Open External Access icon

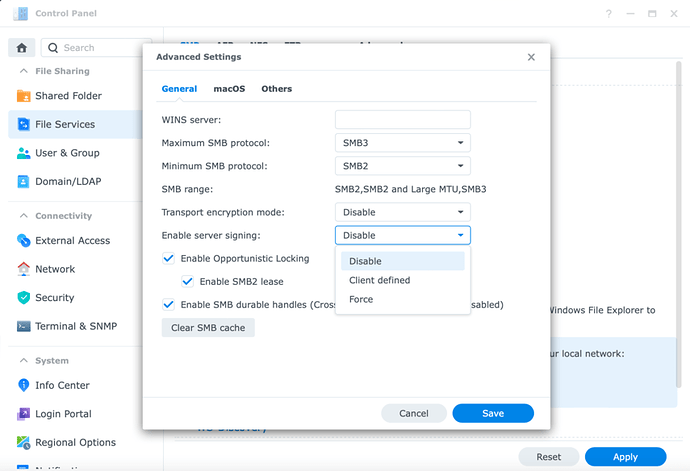23,240
